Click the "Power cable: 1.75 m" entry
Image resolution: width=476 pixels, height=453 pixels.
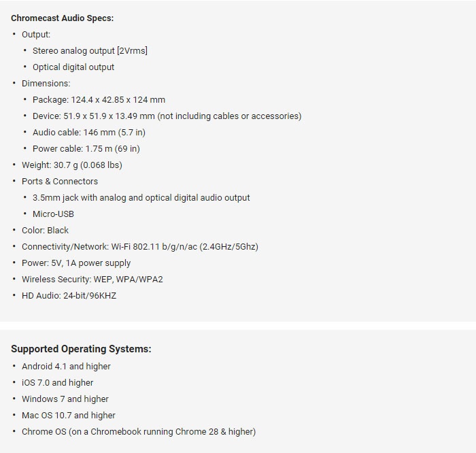86,149
